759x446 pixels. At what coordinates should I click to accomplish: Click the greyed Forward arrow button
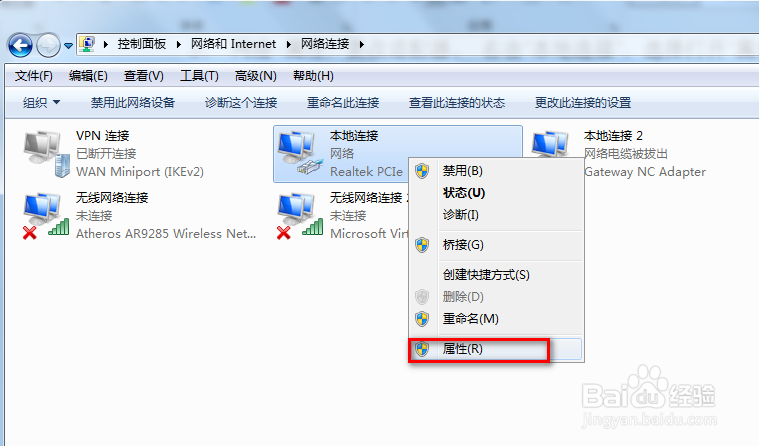click(x=48, y=46)
